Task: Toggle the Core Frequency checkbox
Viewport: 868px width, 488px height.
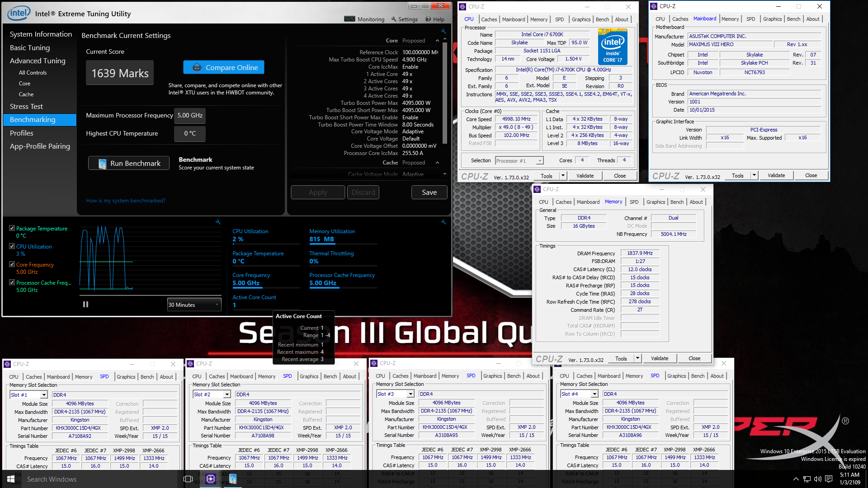Action: tap(12, 264)
